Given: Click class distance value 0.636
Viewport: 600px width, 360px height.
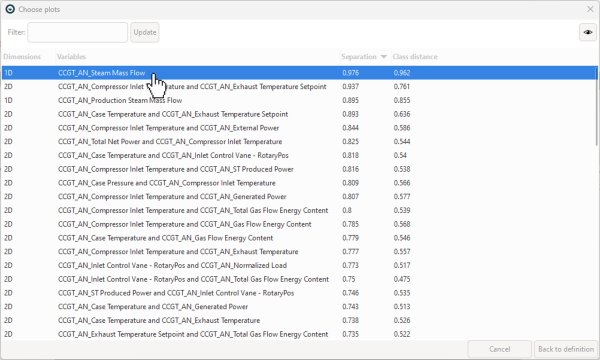Looking at the screenshot, I should [402, 114].
